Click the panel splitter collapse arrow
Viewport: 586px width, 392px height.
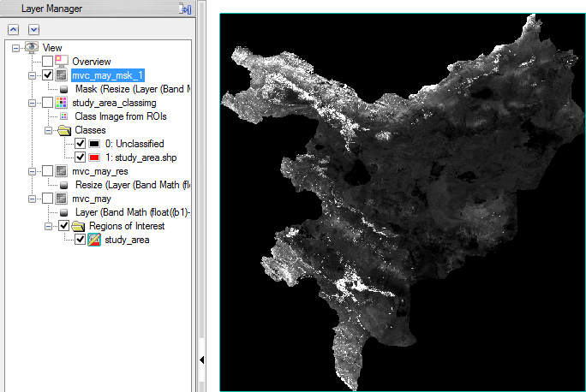click(x=200, y=360)
